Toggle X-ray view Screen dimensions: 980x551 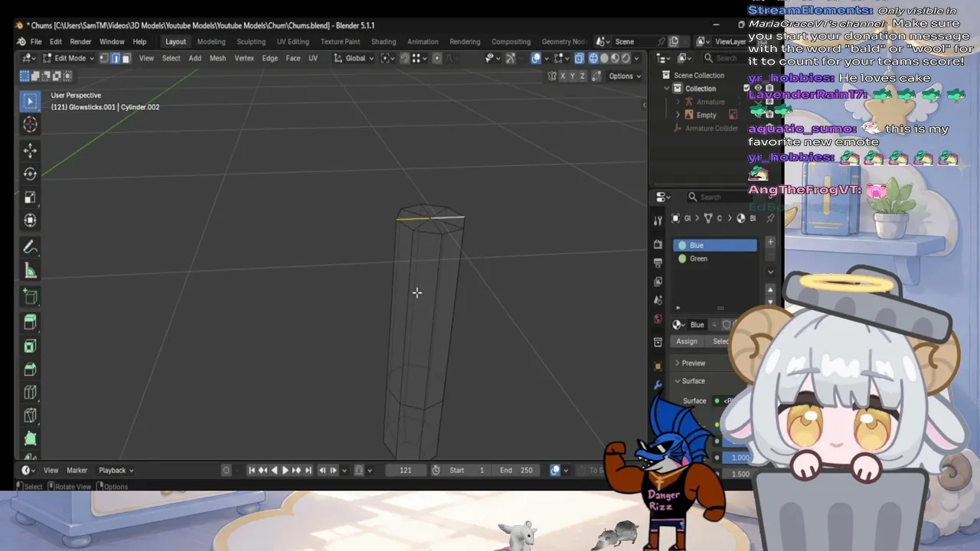tap(579, 58)
